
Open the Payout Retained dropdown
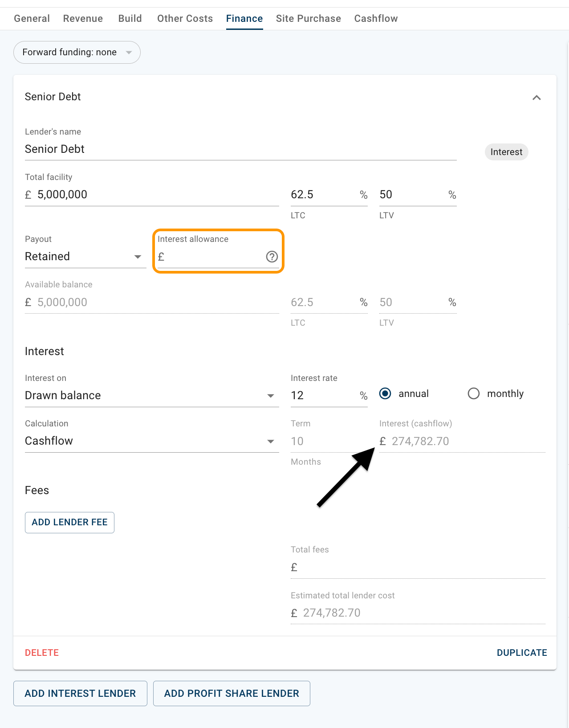tap(85, 257)
